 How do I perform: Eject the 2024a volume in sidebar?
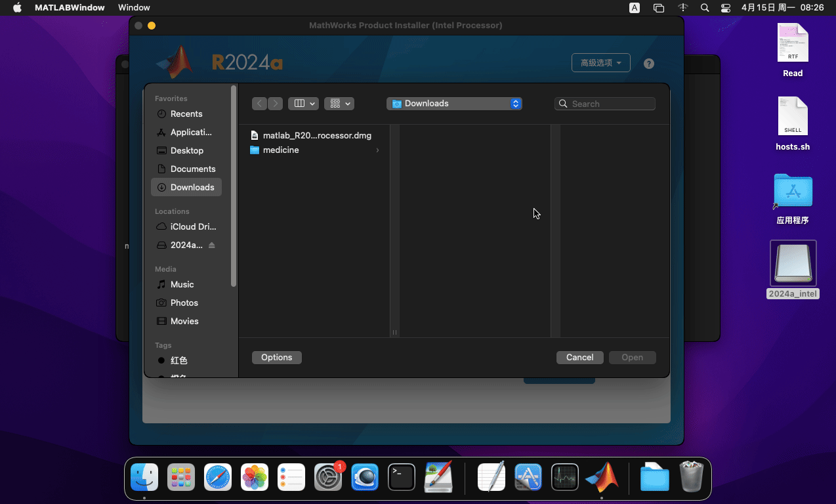tap(211, 245)
